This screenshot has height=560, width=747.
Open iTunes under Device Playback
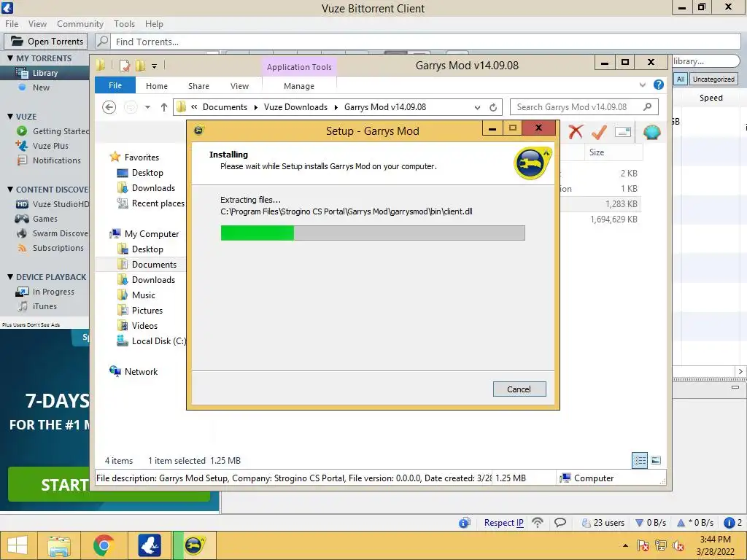coord(44,306)
